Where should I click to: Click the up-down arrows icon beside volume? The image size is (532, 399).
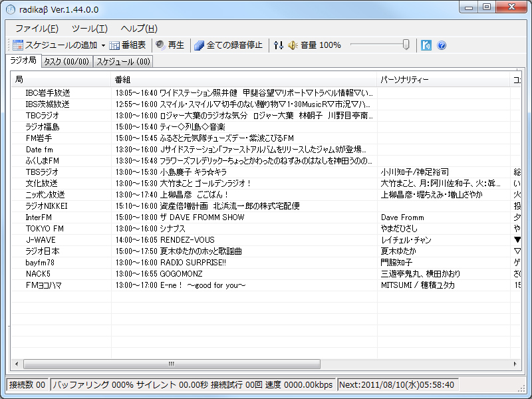279,45
